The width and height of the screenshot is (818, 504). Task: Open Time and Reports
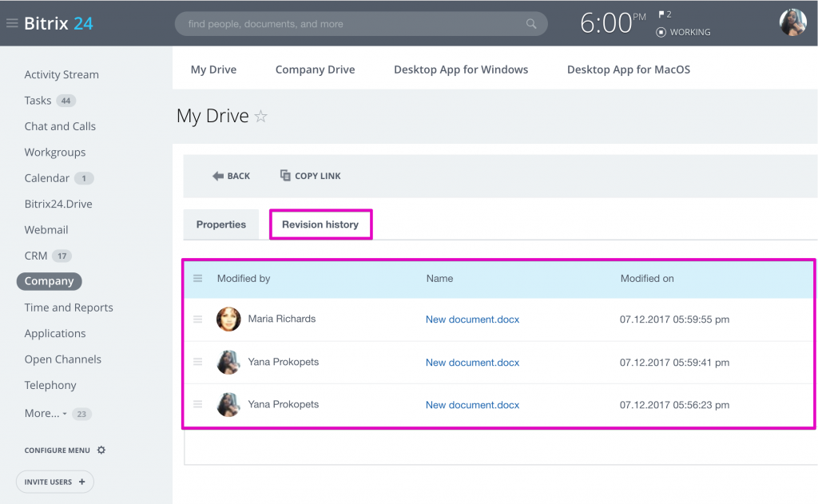coord(69,308)
